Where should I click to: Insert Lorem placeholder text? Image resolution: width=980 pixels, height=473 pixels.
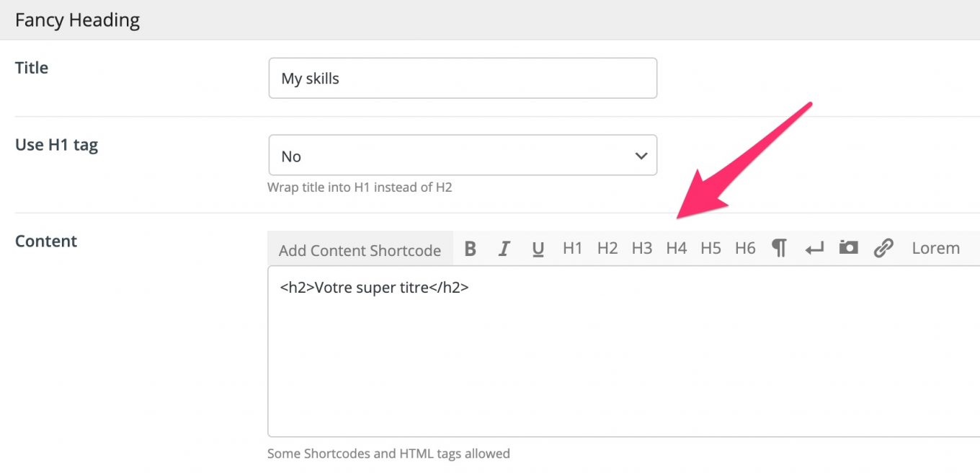point(935,249)
